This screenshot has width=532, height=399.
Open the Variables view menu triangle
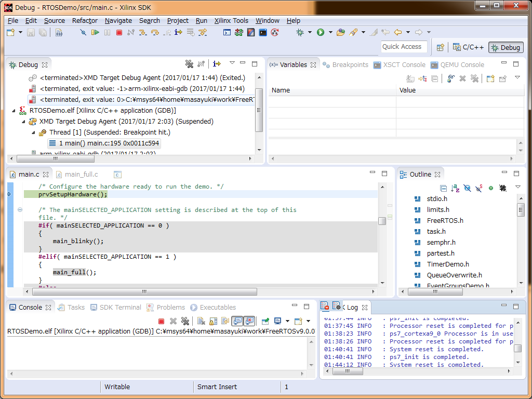point(517,78)
